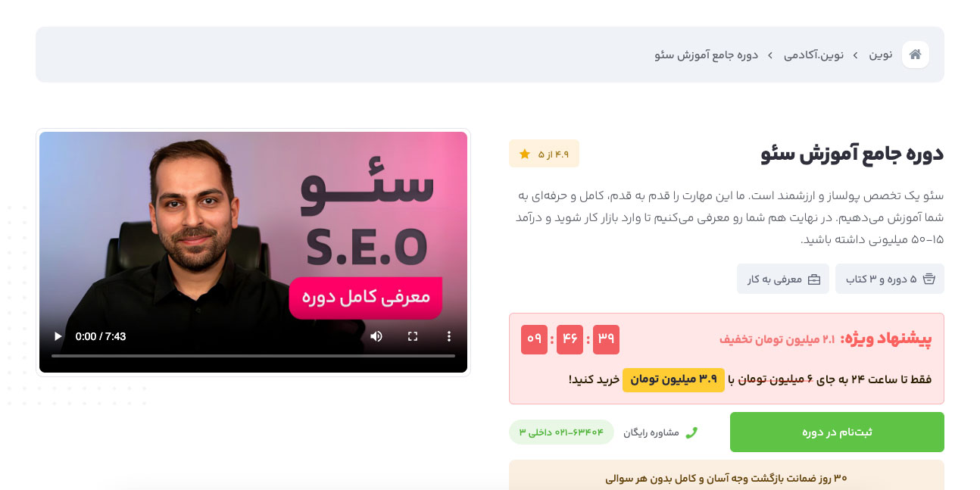The image size is (980, 490).
Task: Seek on the video progress bar
Action: pyautogui.click(x=253, y=356)
